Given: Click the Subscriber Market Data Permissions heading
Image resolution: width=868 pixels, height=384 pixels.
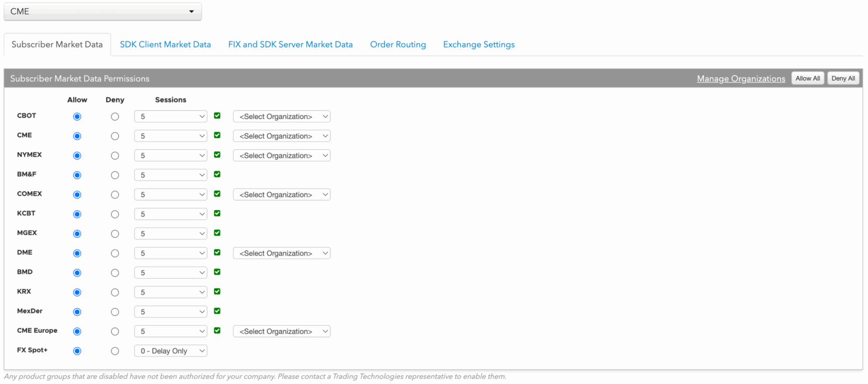Looking at the screenshot, I should point(80,78).
